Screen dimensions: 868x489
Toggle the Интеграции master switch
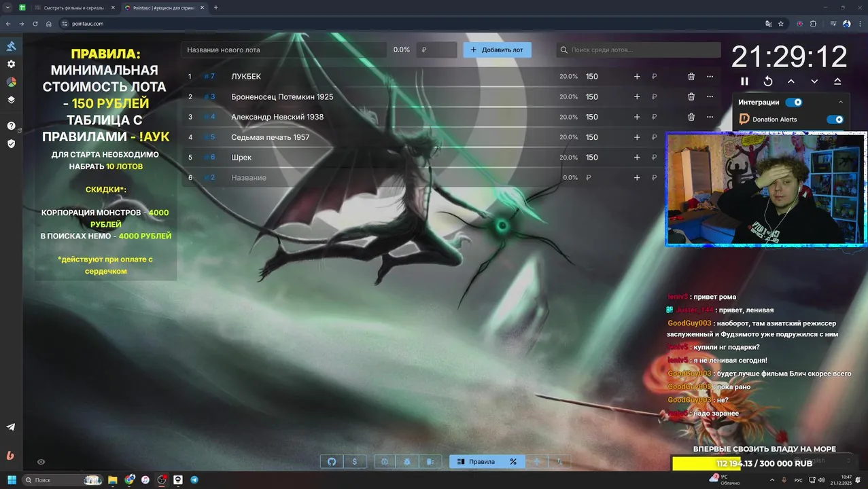tap(794, 103)
